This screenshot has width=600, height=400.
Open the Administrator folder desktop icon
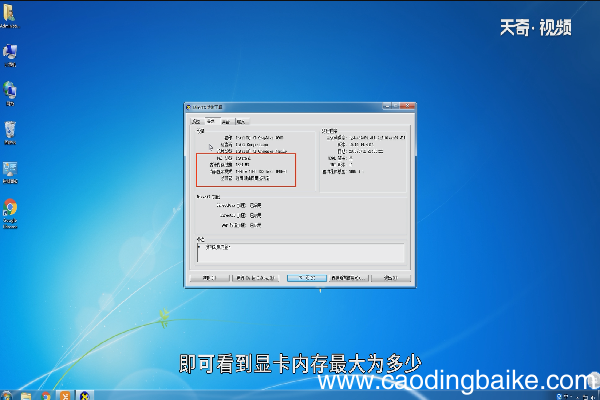coord(9,16)
